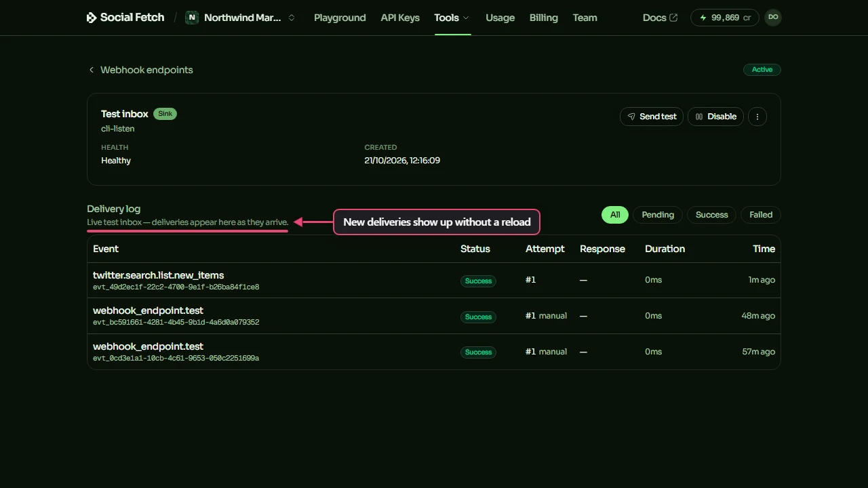Open the twitter.search.list.new_items delivery row
Image resolution: width=868 pixels, height=488 pixels.
point(434,281)
